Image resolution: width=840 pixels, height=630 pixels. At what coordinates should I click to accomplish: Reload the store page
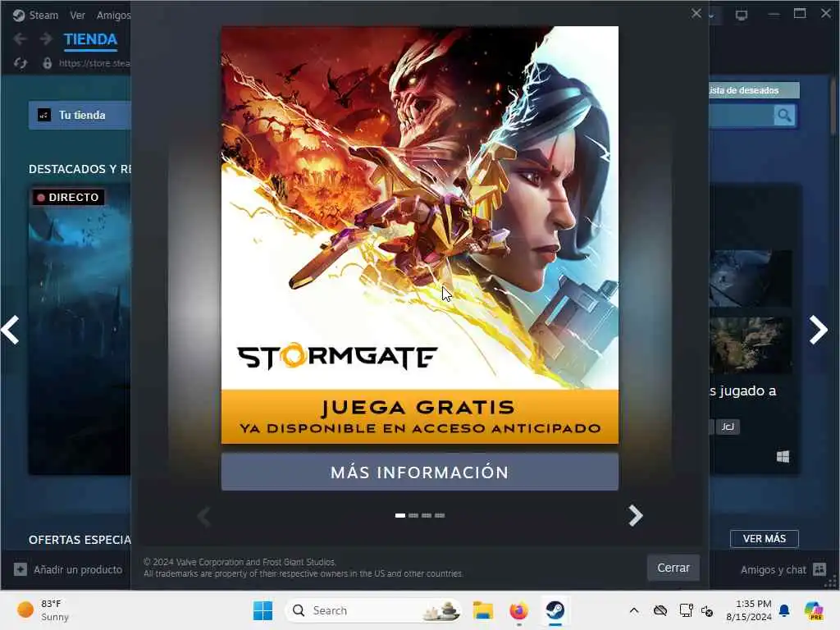click(x=21, y=63)
